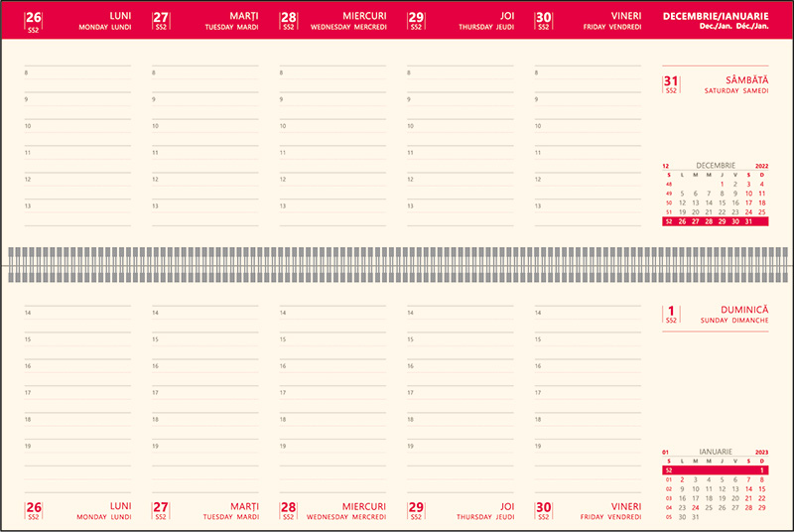
Task: Click week number 49 in DECEMBRIE calendar
Action: click(x=668, y=194)
